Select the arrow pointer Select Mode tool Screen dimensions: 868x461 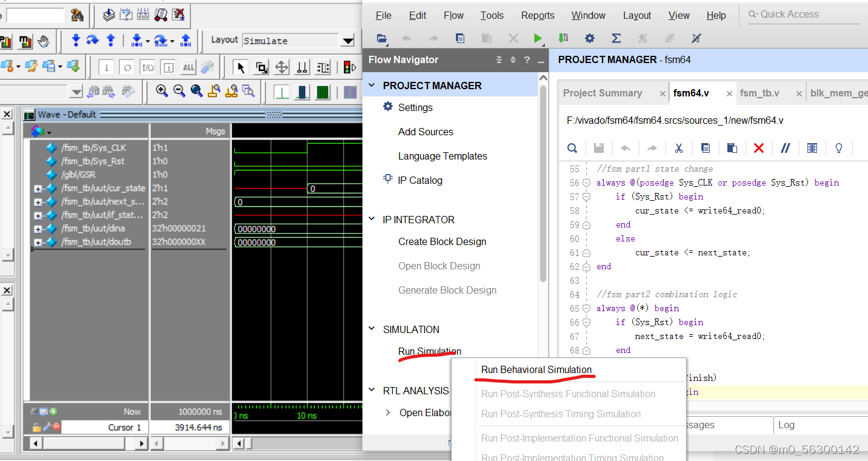click(241, 67)
